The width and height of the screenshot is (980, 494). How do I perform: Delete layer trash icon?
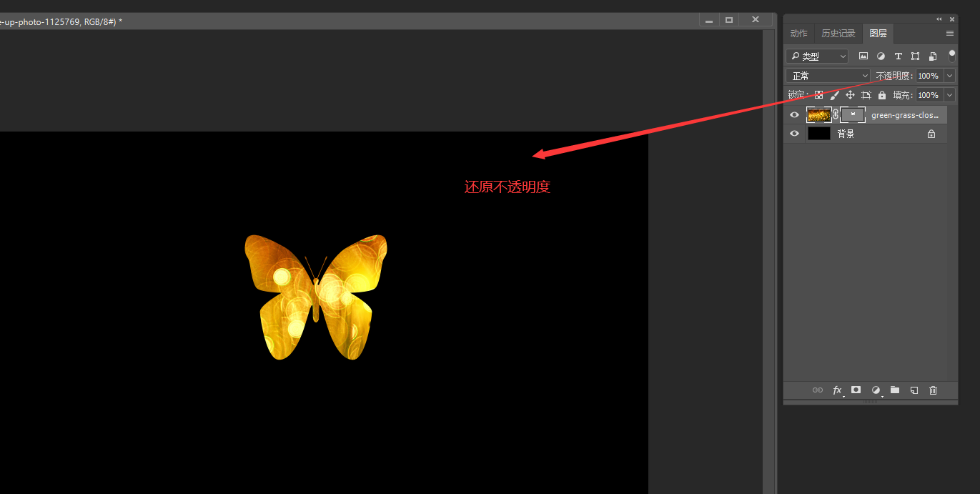click(x=933, y=390)
